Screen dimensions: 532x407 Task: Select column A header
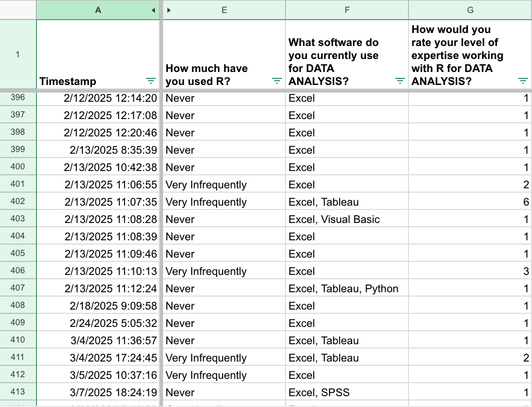[98, 10]
